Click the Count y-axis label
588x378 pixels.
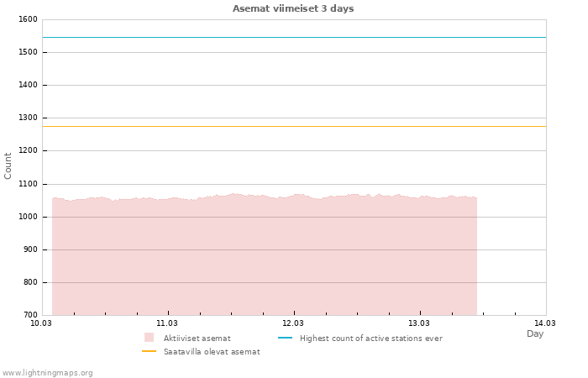point(8,165)
